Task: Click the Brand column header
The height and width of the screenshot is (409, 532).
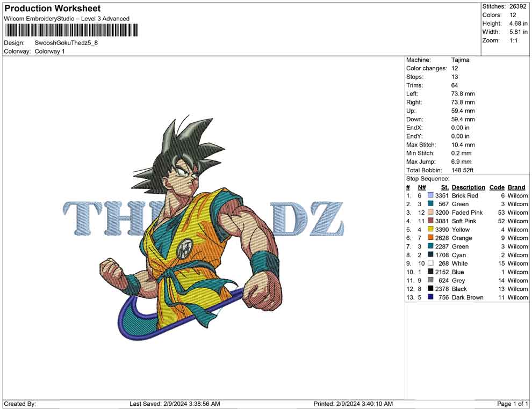Action: click(516, 187)
